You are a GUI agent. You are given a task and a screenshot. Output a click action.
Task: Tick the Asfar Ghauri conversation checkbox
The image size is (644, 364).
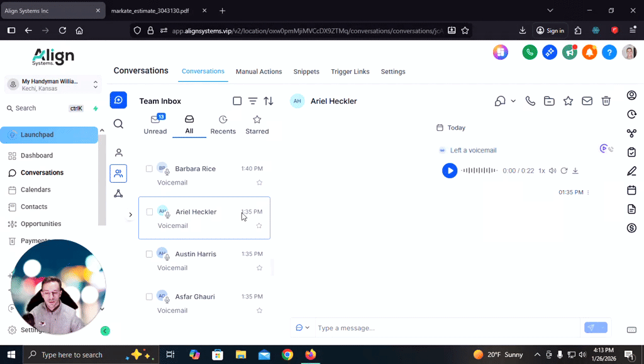149,297
